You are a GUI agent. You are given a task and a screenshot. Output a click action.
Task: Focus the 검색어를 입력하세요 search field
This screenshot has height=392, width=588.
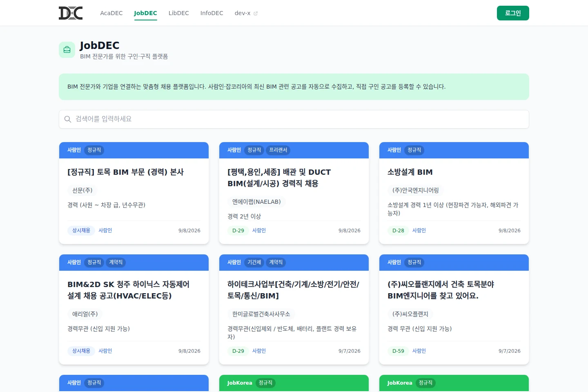pos(294,119)
